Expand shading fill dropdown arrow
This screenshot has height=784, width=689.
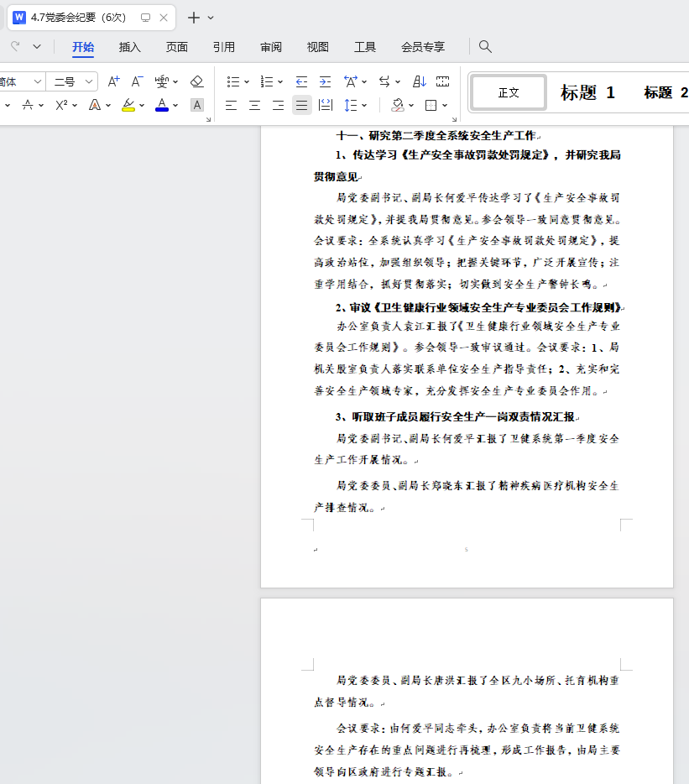click(411, 106)
